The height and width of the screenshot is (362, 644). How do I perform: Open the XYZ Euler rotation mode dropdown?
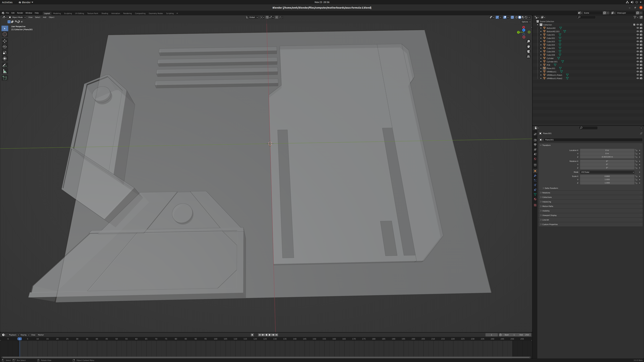coord(607,172)
